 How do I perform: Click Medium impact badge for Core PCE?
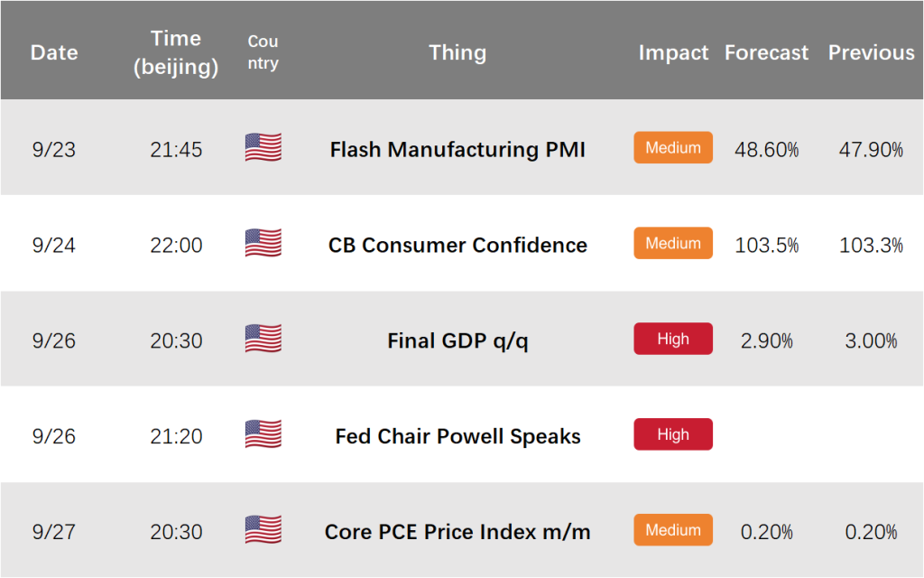tap(673, 529)
